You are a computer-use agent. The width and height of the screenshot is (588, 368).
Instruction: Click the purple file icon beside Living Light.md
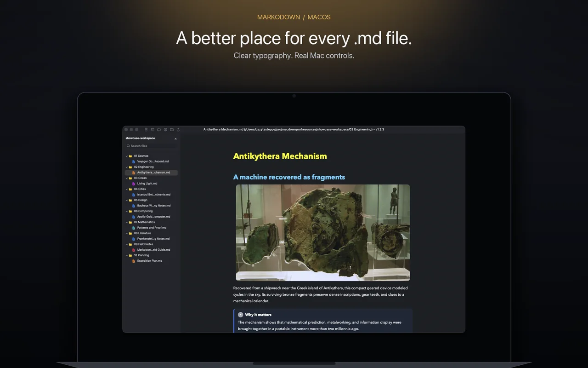(134, 184)
